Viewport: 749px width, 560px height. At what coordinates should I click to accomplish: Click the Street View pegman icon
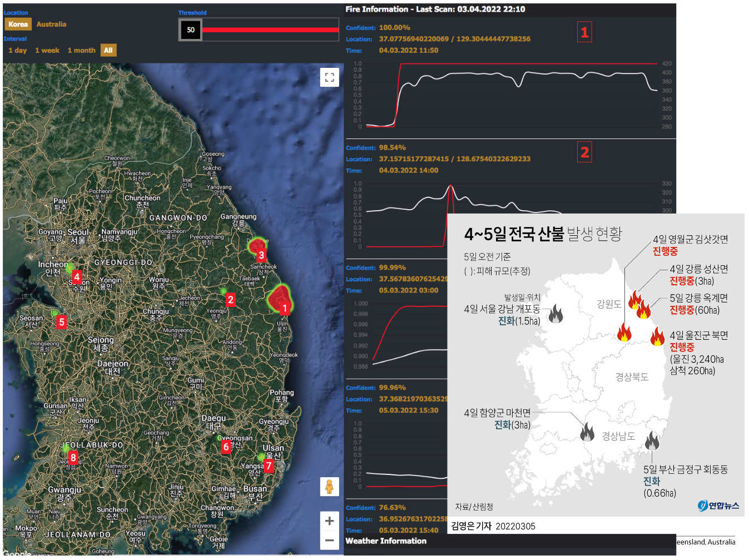(x=329, y=487)
